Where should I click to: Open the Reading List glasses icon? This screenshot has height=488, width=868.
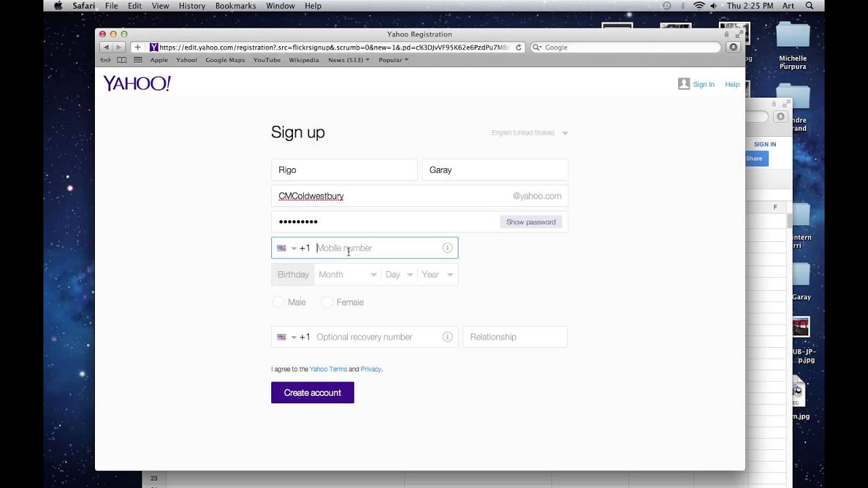106,60
